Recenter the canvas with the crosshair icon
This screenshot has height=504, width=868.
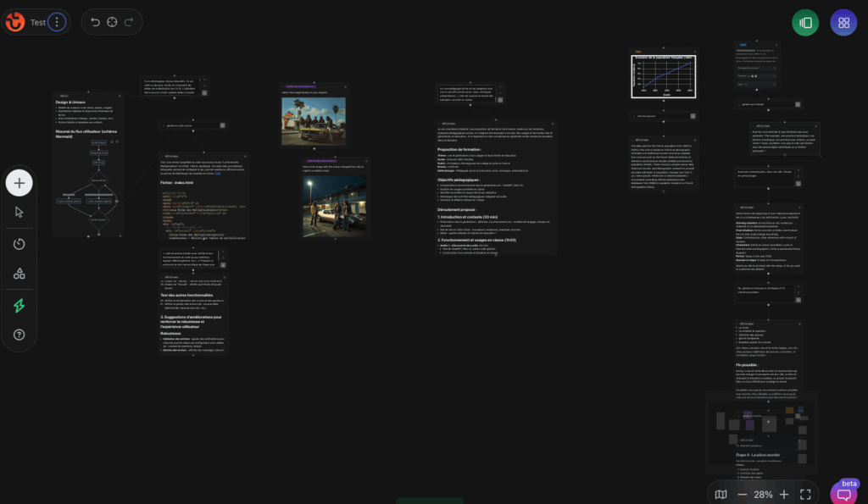tap(112, 22)
